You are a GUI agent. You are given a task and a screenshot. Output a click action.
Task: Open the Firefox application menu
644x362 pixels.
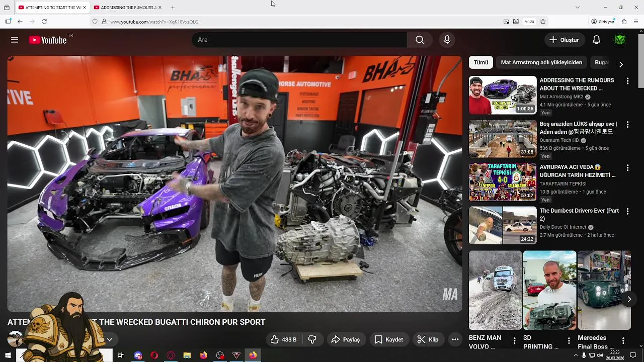click(636, 22)
